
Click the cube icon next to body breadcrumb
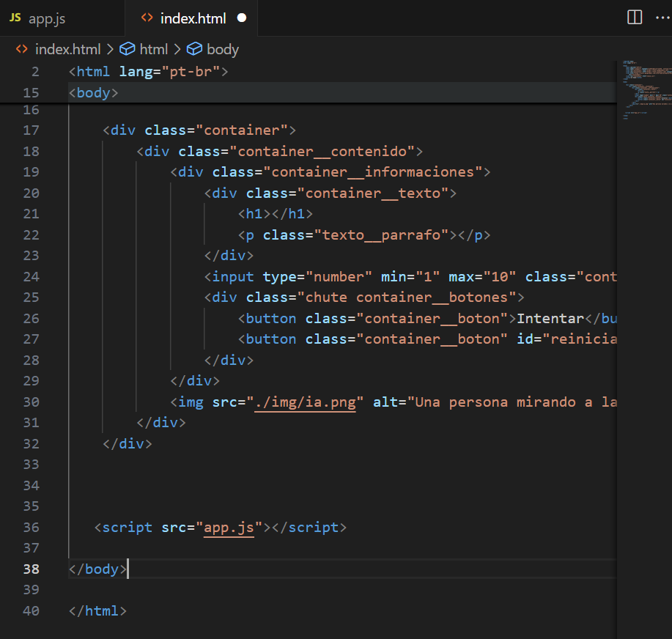pyautogui.click(x=194, y=49)
